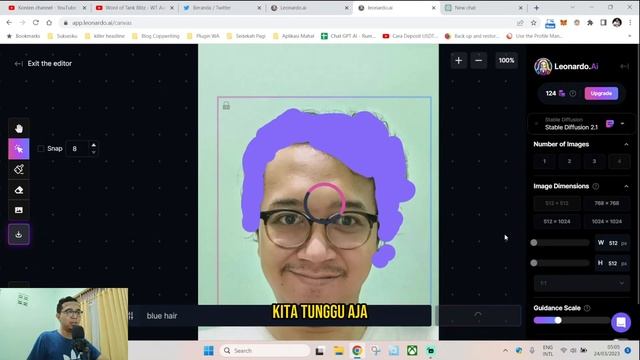Select 1 for Number of Images
Image resolution: width=640 pixels, height=360 pixels.
pyautogui.click(x=544, y=161)
